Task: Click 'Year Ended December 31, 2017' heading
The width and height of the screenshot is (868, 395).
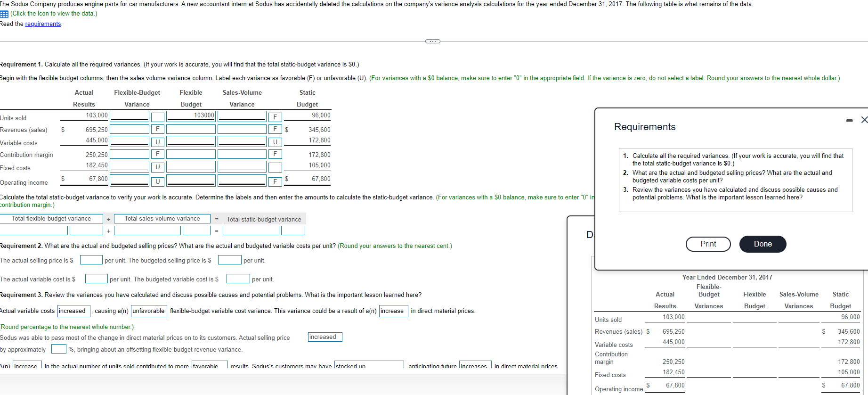Action: [x=727, y=277]
